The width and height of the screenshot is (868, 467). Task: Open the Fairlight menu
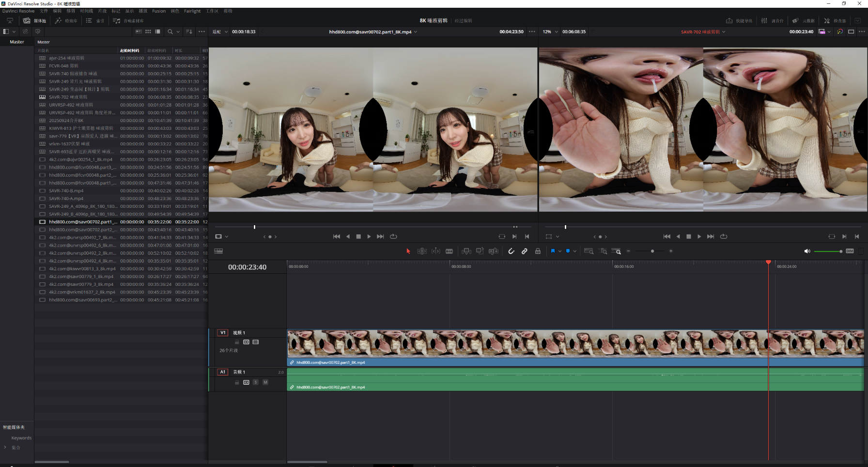[x=192, y=11]
